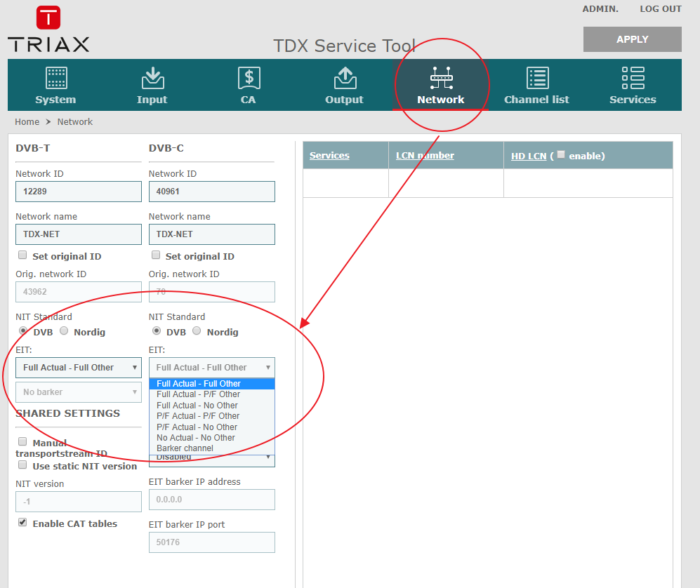The height and width of the screenshot is (588, 700).
Task: Open the Output upload icon
Action: click(345, 78)
